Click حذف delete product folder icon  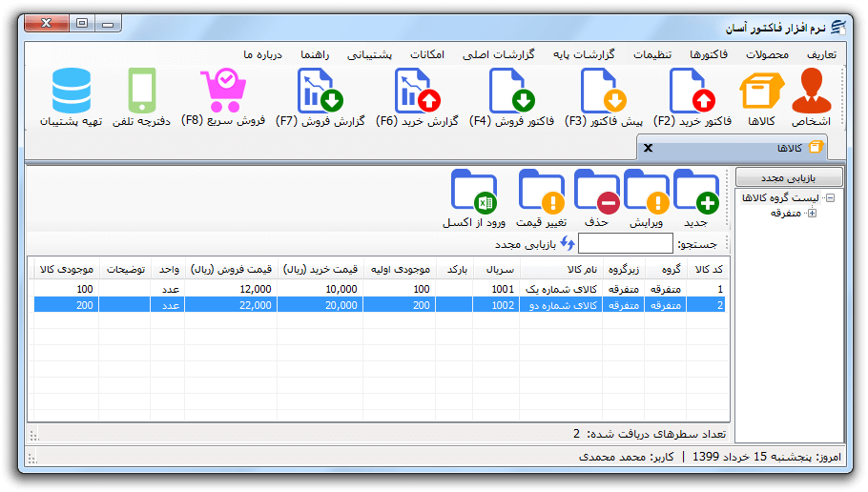tap(597, 198)
